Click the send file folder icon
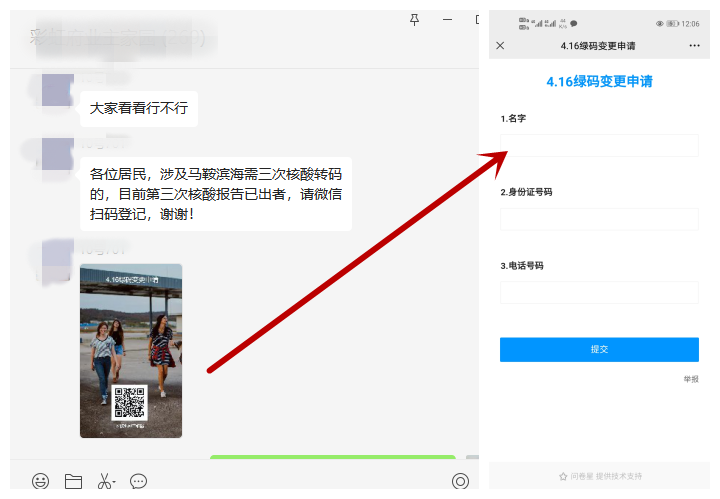This screenshot has width=720, height=499. coord(73,481)
